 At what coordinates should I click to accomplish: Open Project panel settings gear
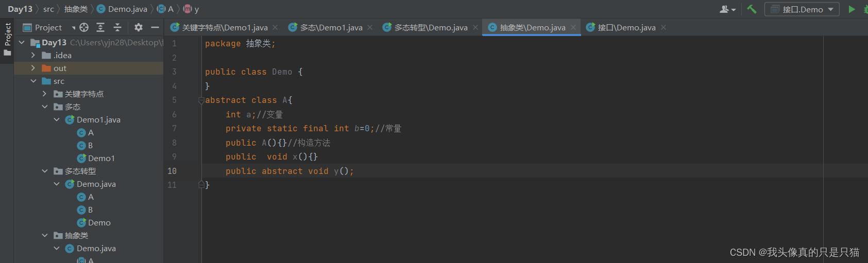pyautogui.click(x=138, y=27)
